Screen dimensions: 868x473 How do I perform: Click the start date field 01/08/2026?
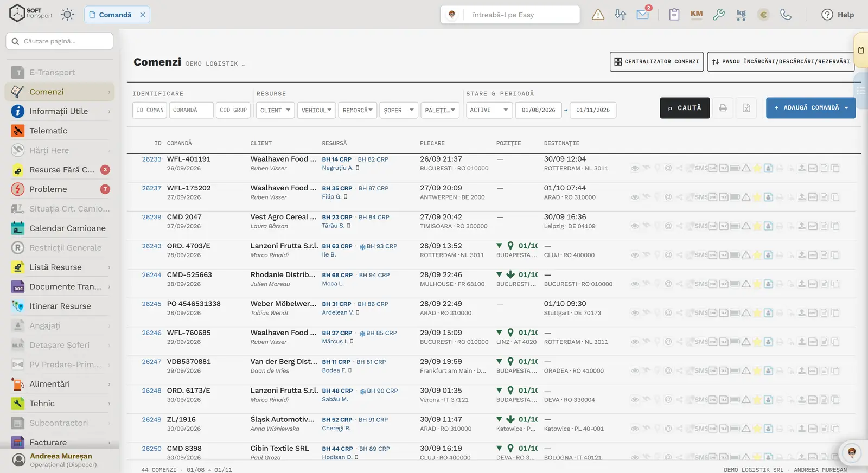538,110
